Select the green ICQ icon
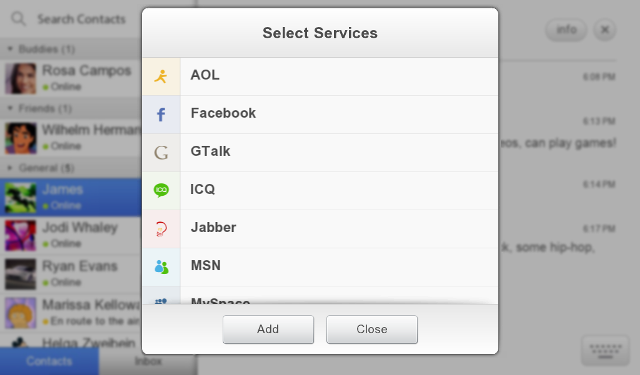This screenshot has height=375, width=640. tap(161, 190)
